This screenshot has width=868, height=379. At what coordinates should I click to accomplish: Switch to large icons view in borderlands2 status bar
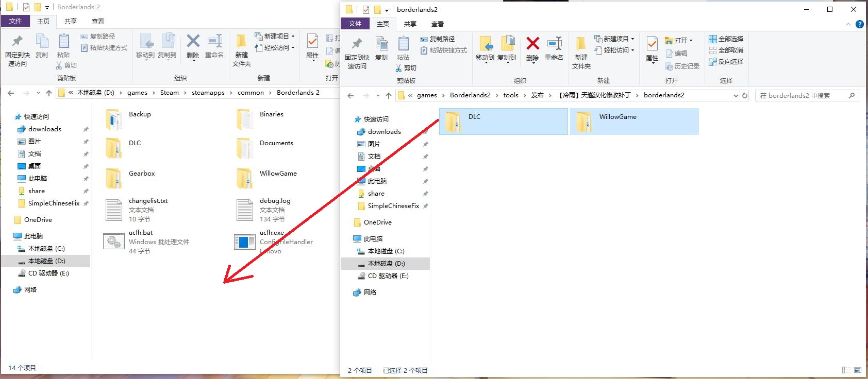pyautogui.click(x=858, y=370)
